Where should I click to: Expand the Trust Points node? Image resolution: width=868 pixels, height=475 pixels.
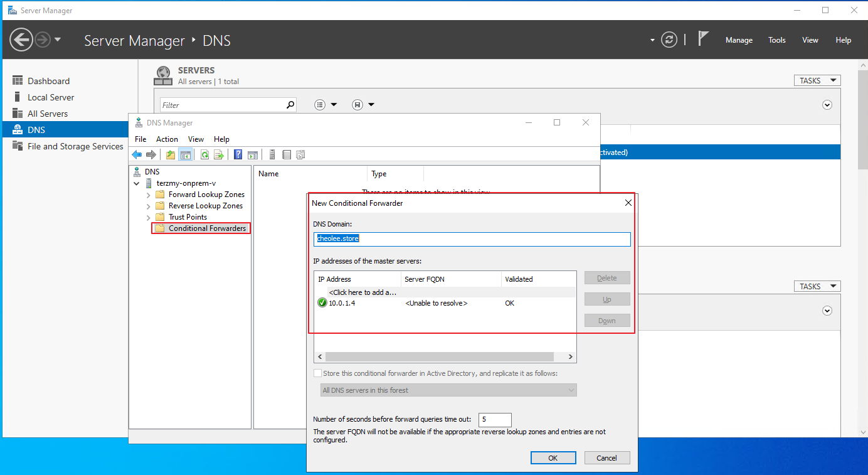pyautogui.click(x=149, y=217)
